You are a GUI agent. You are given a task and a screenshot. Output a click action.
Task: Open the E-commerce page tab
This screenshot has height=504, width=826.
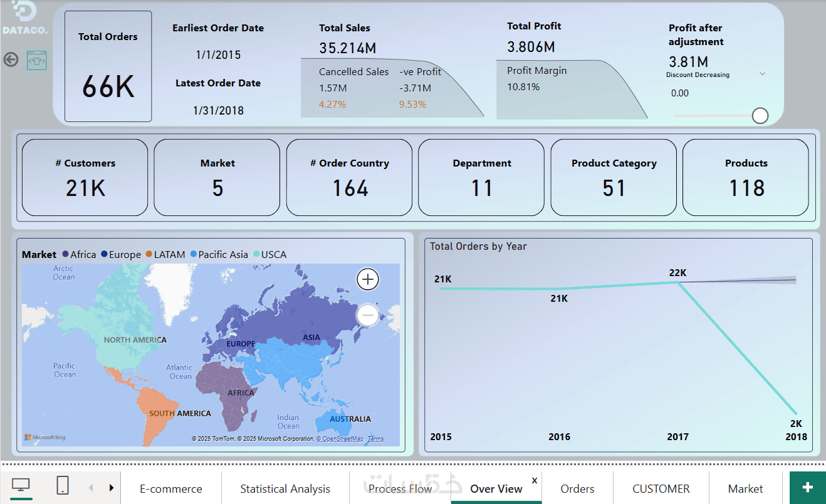click(x=171, y=489)
